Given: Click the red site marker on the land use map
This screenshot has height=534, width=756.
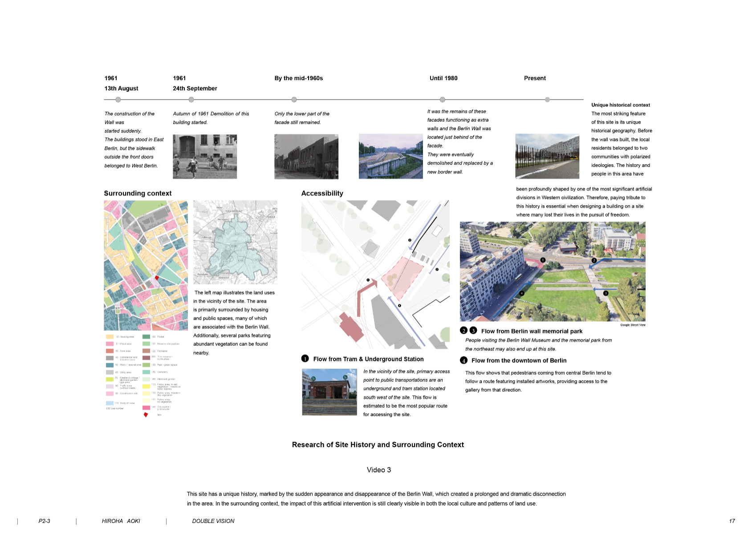Looking at the screenshot, I should click(157, 278).
